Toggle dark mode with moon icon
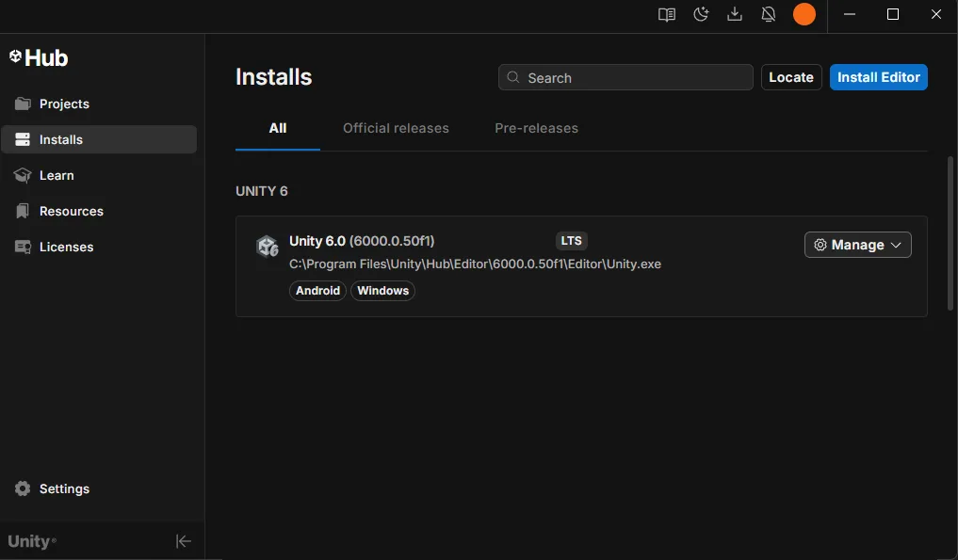 point(701,14)
